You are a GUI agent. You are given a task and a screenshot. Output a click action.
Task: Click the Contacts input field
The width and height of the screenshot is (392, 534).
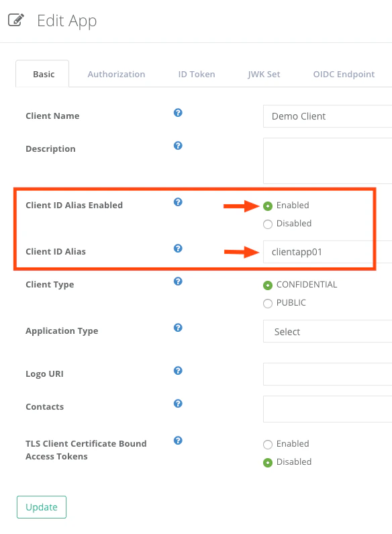(x=328, y=409)
